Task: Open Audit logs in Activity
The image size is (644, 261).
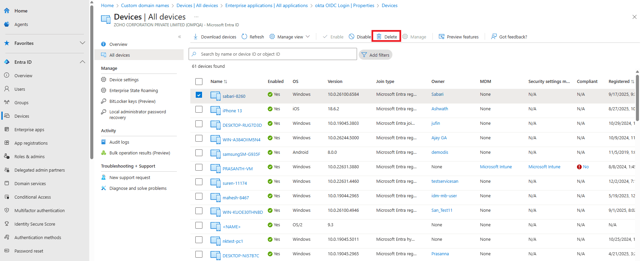Action: coord(119,142)
